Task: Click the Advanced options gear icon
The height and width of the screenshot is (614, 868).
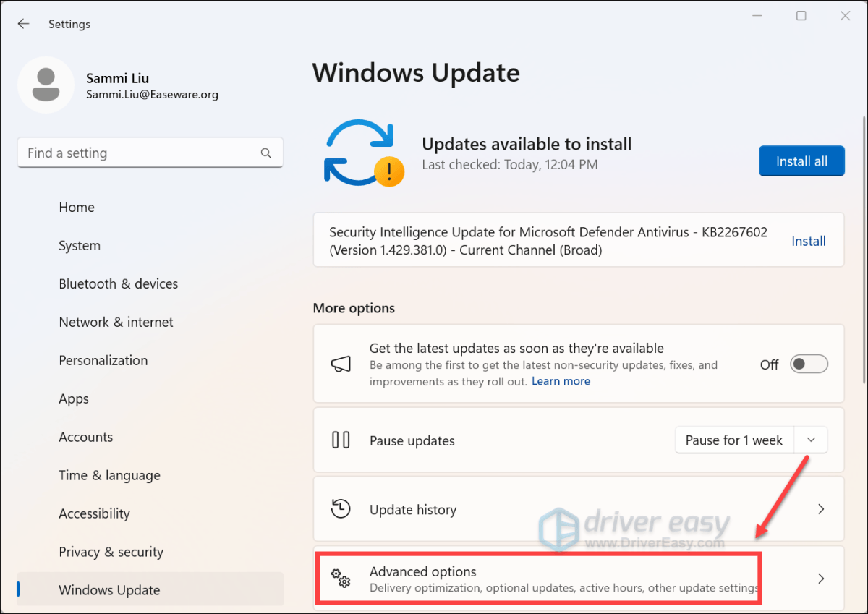Action: (341, 579)
